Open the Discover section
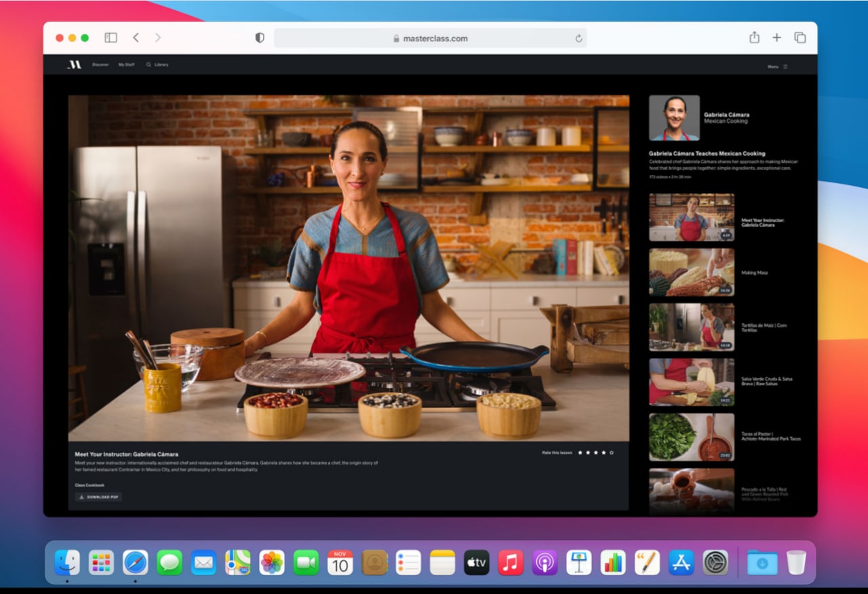 click(100, 64)
